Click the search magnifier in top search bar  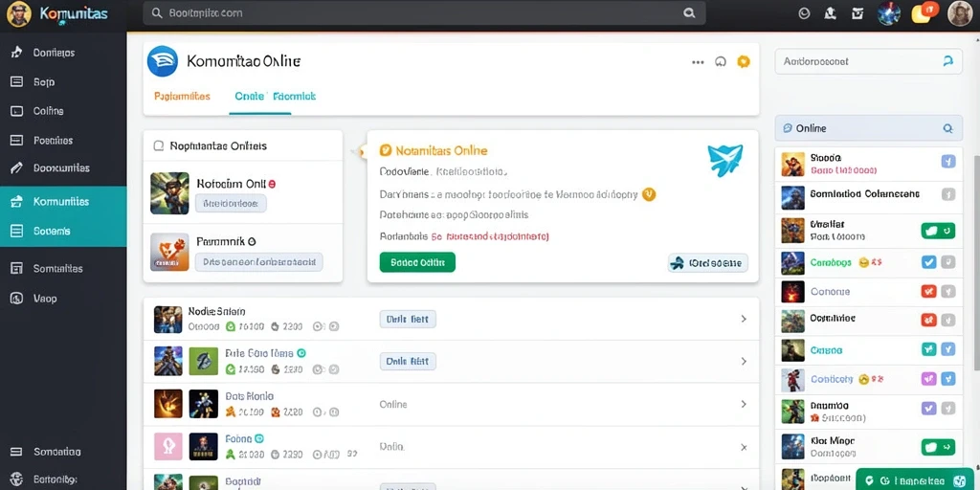(x=689, y=12)
